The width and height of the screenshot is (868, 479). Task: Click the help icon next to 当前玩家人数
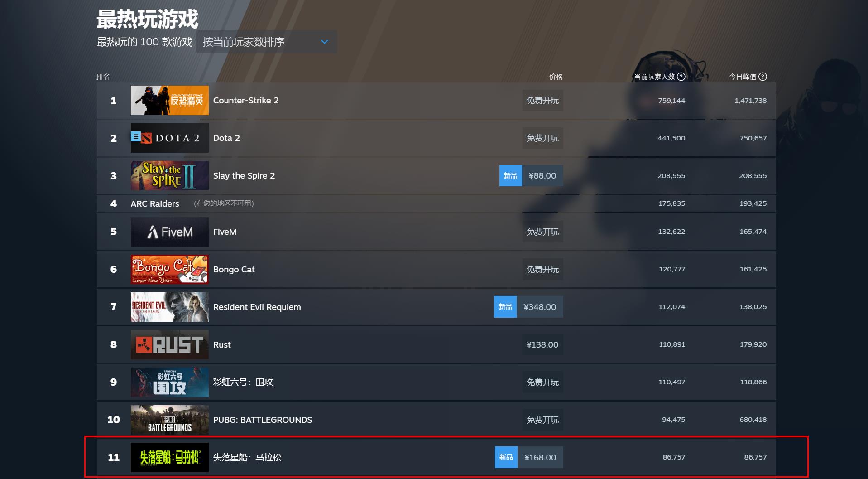coord(681,77)
